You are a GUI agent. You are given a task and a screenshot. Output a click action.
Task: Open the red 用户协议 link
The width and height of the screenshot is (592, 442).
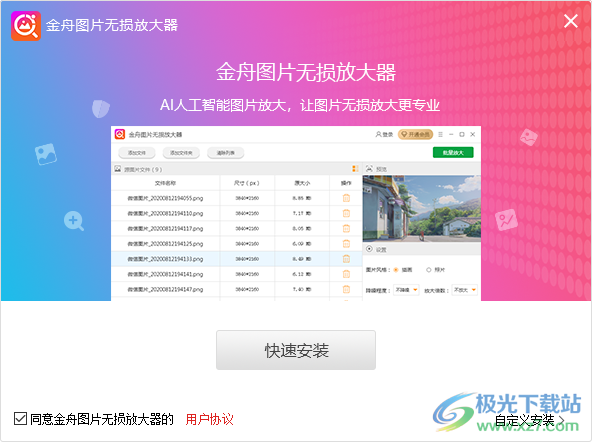(210, 419)
